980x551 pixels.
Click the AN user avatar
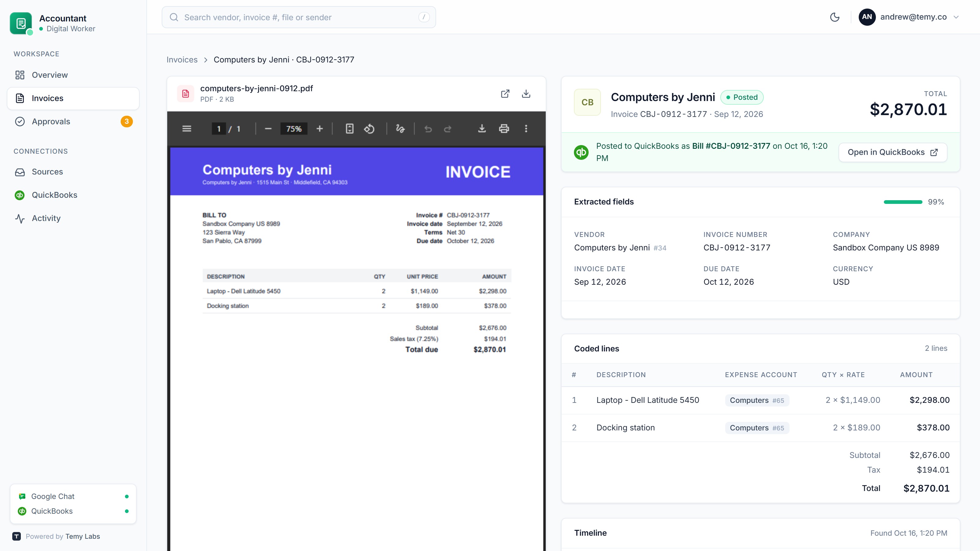coord(867,17)
